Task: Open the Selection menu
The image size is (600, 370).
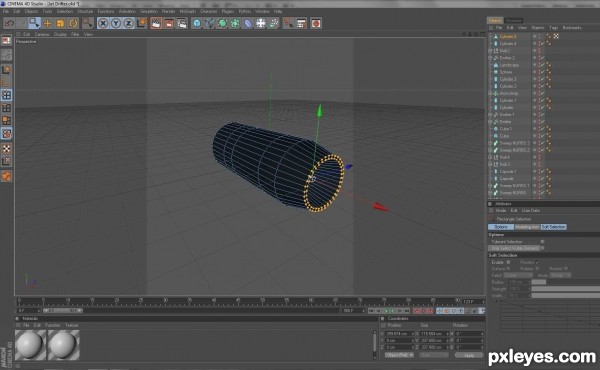Action: click(65, 11)
